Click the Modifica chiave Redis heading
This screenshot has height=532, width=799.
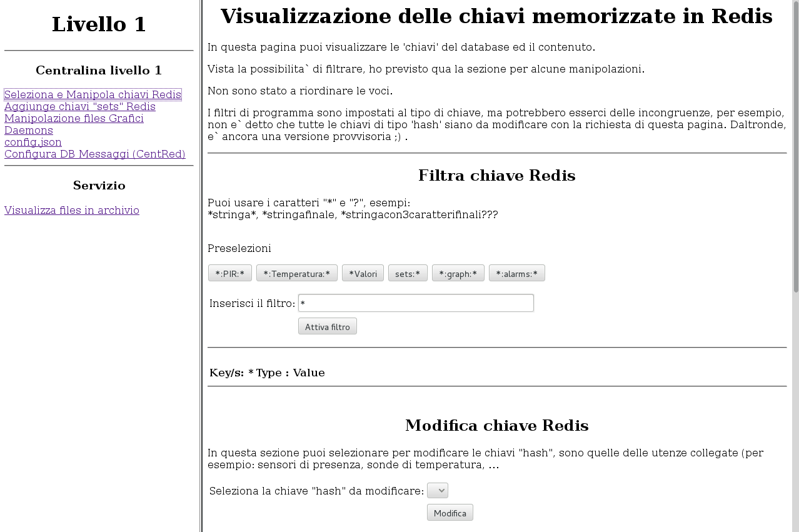(x=497, y=426)
